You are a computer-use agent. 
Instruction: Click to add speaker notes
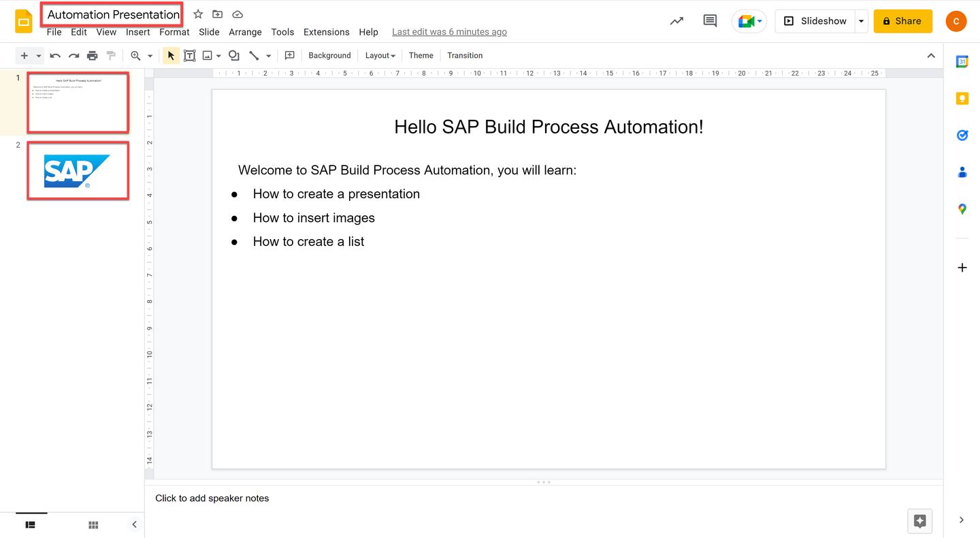[x=212, y=499]
